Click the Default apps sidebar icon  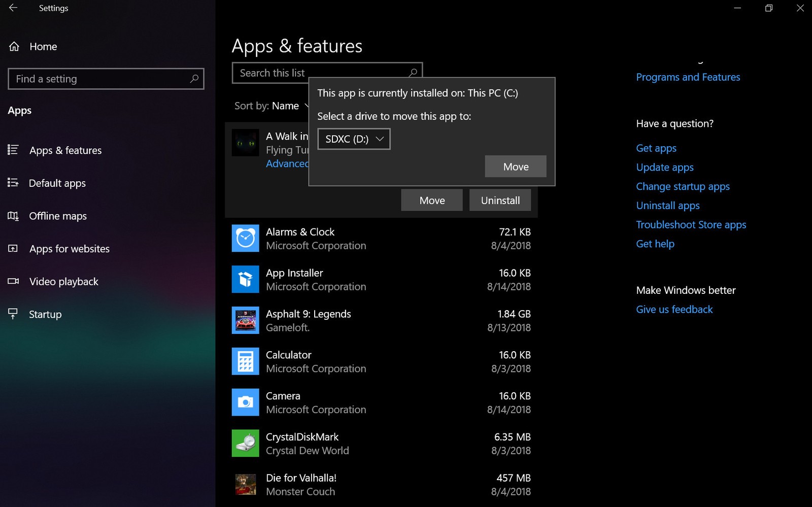pyautogui.click(x=13, y=183)
